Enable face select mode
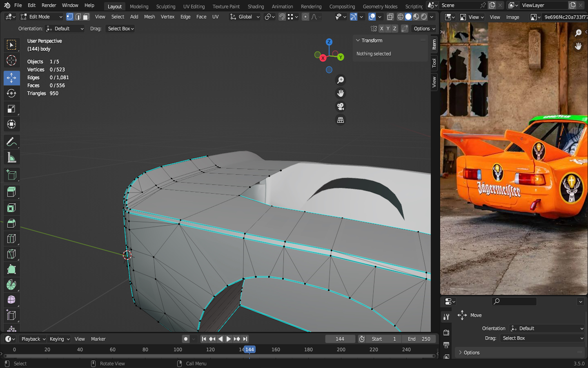 coord(86,17)
